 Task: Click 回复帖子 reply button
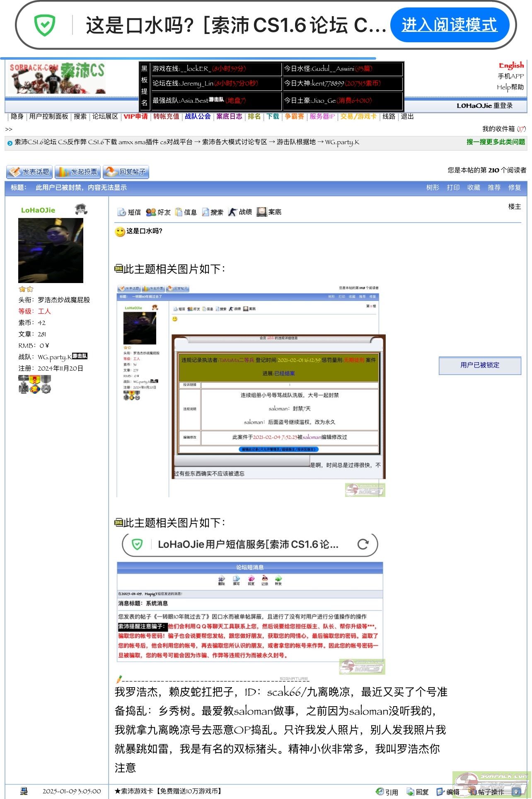click(x=126, y=172)
